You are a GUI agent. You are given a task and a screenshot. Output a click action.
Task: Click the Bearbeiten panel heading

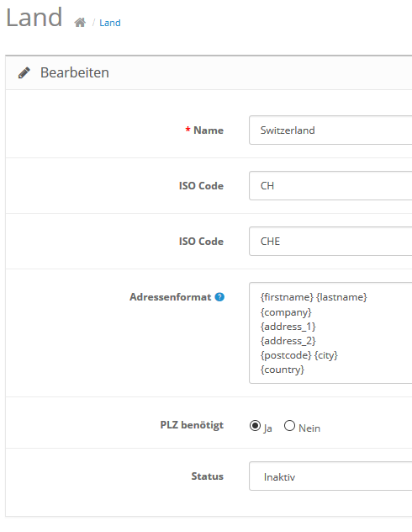[x=75, y=72]
